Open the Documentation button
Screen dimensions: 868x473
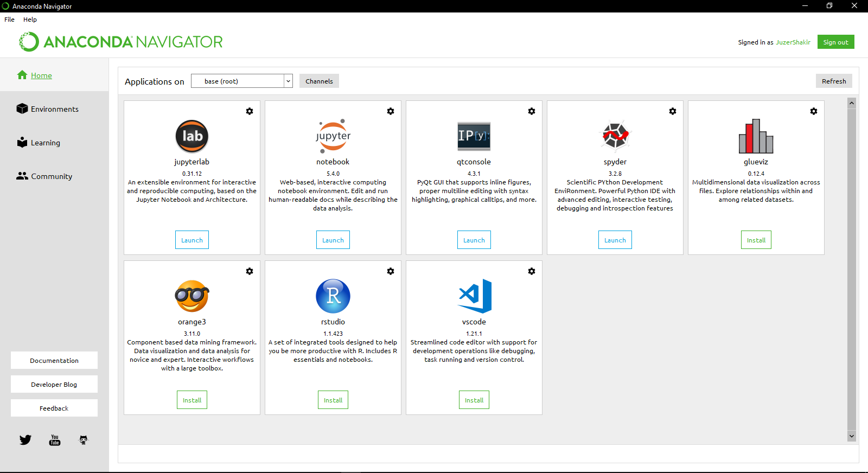(54, 361)
